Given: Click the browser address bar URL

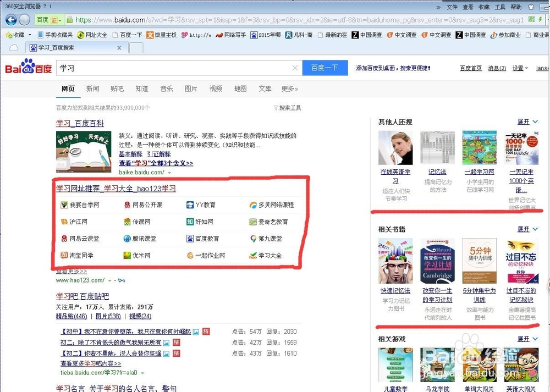Looking at the screenshot, I should [299, 20].
